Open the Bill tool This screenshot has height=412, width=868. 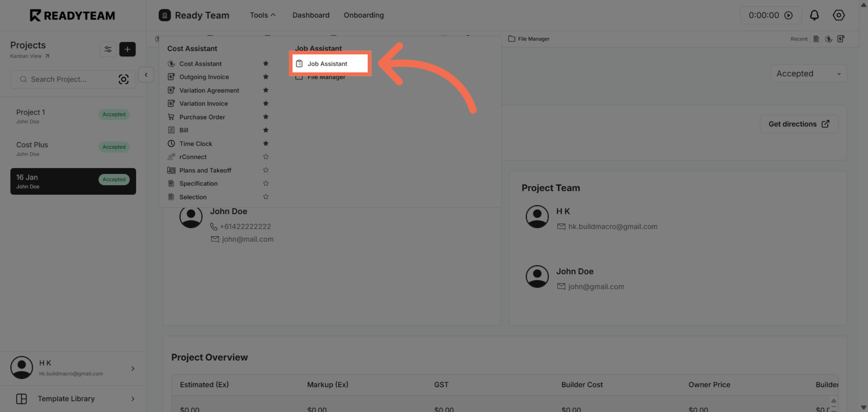(x=184, y=130)
